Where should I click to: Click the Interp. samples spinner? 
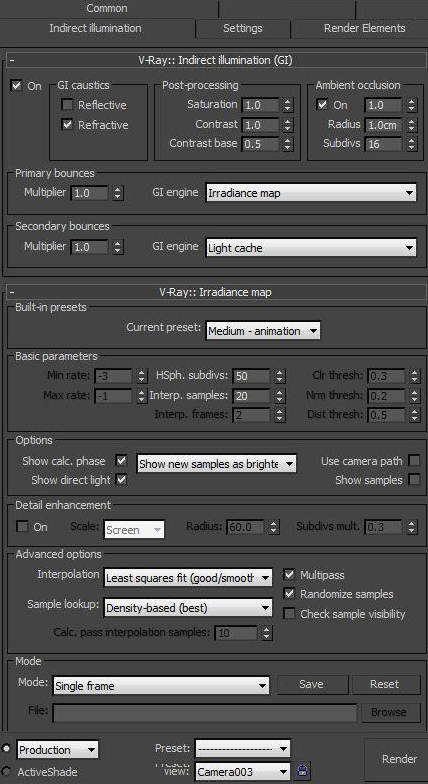(x=280, y=396)
